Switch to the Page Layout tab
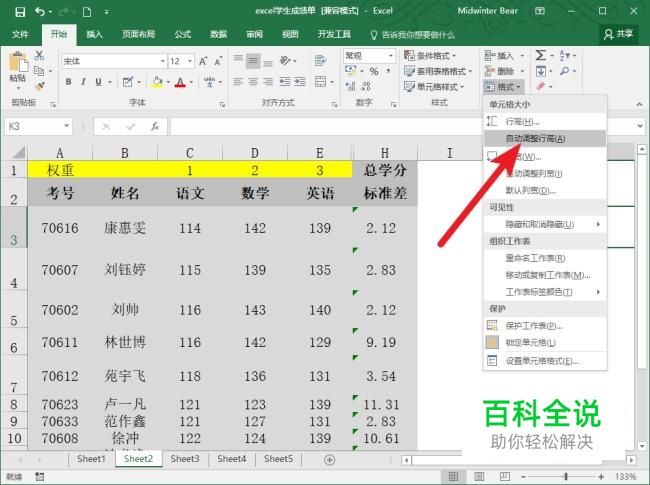This screenshot has height=485, width=650. point(138,34)
